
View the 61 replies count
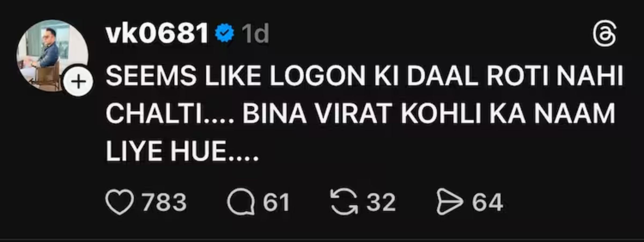(276, 202)
